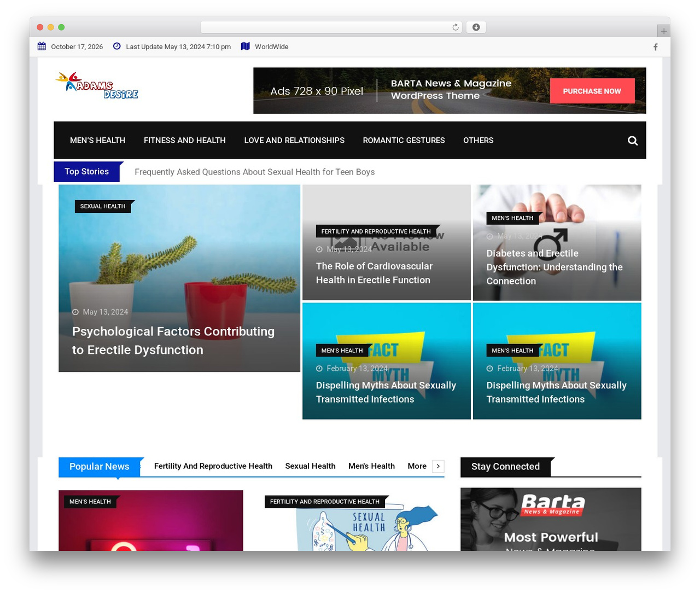Image resolution: width=700 pixels, height=593 pixels.
Task: Select the Sexual Health tab
Action: [310, 466]
